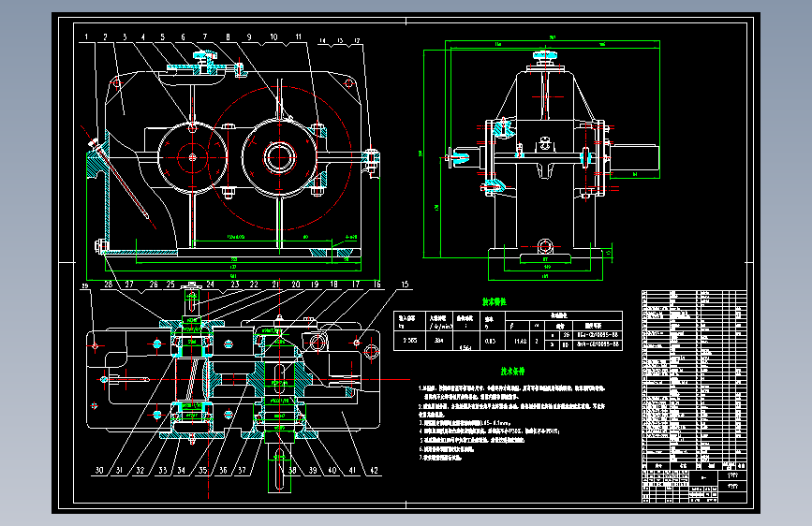Viewport: 812px width, 526px height.
Task: Click part callout number 9 above gearbox
Action: click(x=249, y=37)
